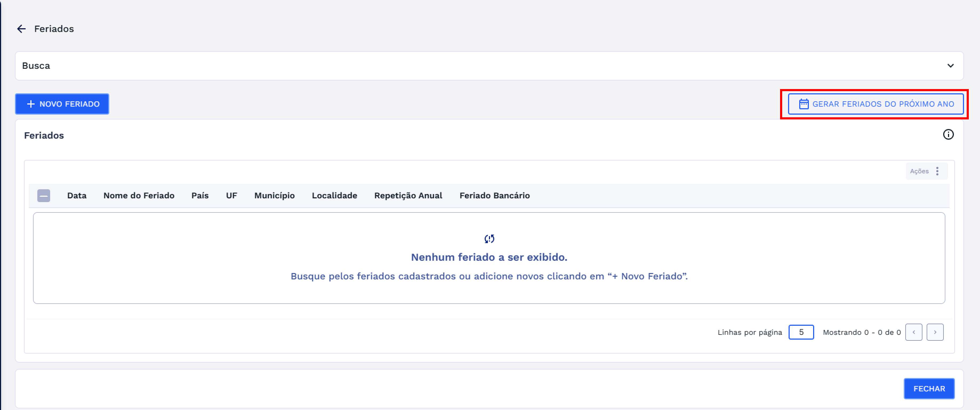The height and width of the screenshot is (410, 980).
Task: Sort by Nome do Feriado column
Action: click(x=139, y=195)
